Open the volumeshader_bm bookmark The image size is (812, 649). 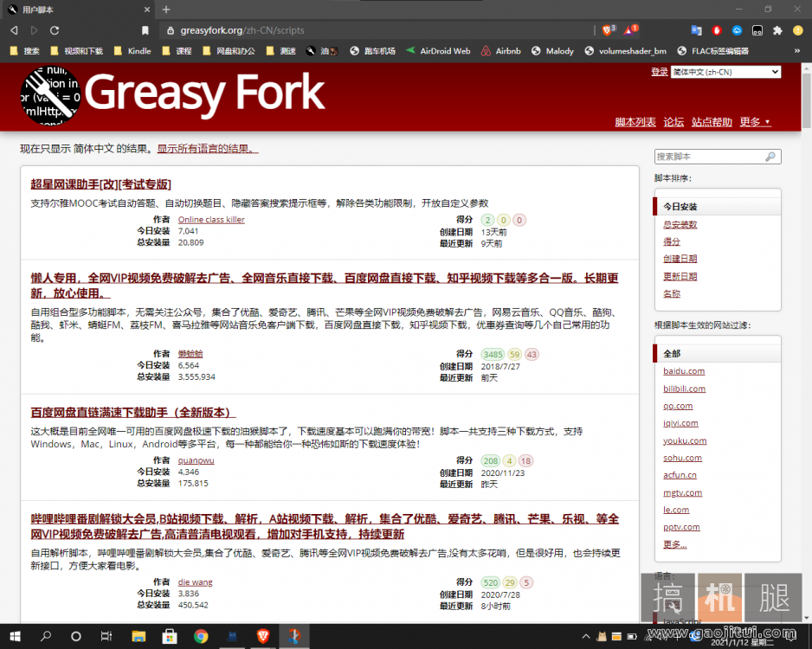pos(626,51)
